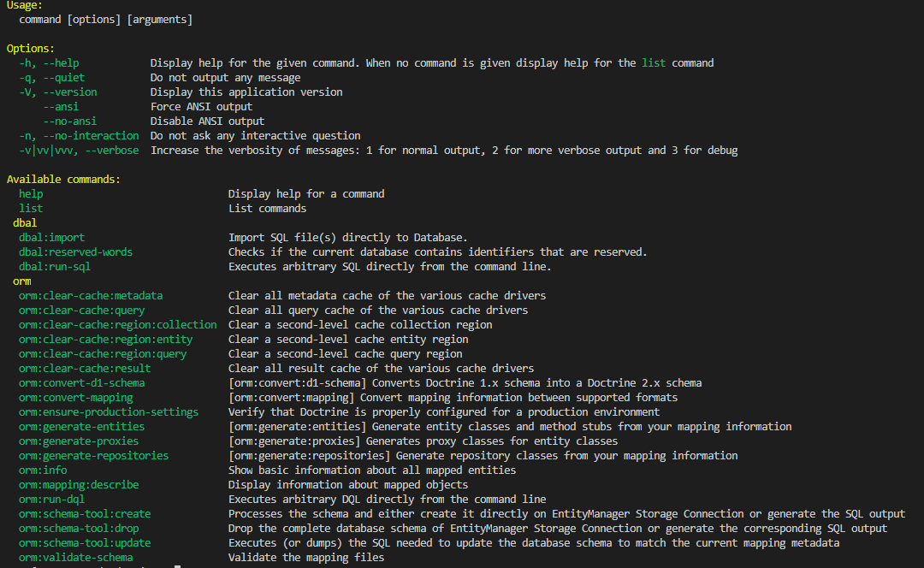Click the 'Usage:' heading text
This screenshot has width=924, height=568.
pos(25,5)
